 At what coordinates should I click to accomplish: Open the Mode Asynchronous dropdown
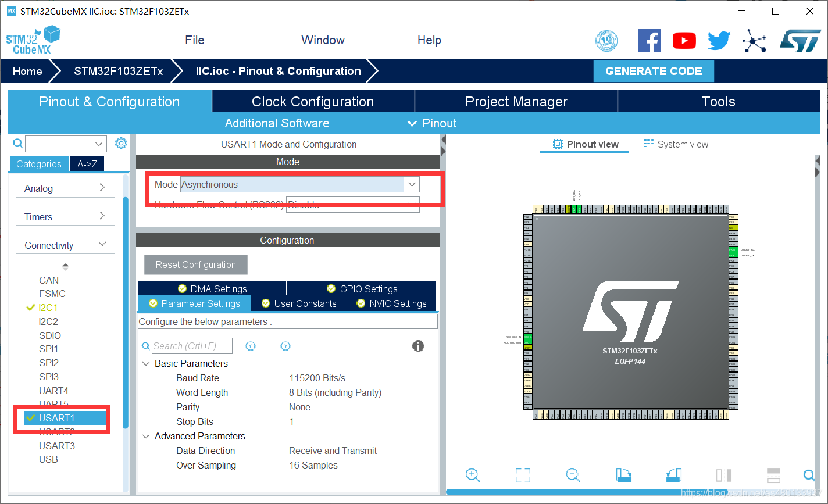412,184
